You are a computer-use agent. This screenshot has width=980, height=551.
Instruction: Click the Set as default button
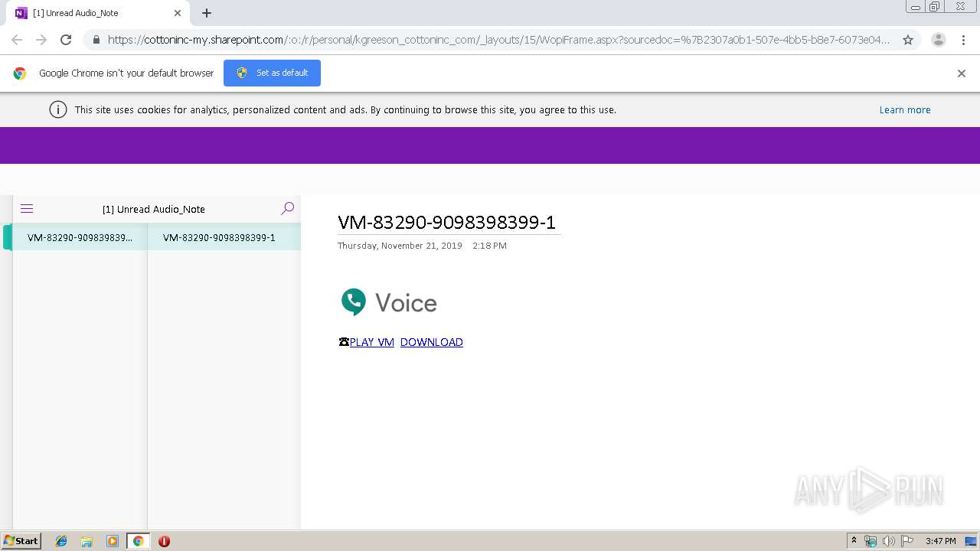[x=272, y=73]
